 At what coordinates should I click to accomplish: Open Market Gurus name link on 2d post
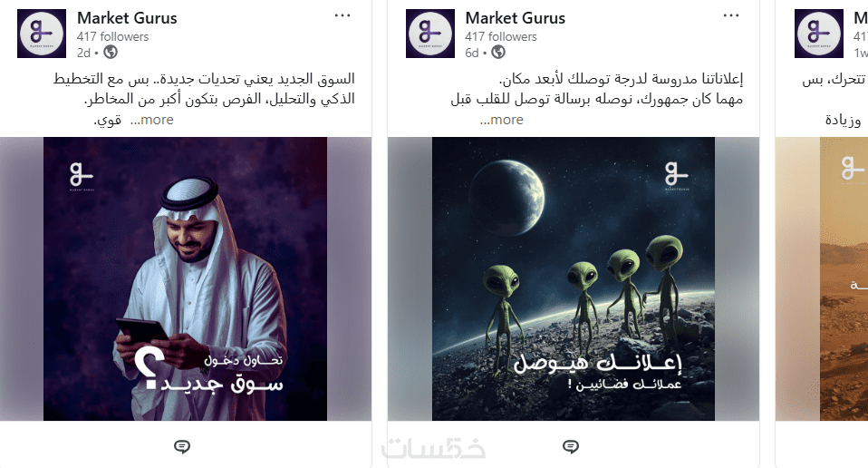pos(127,18)
